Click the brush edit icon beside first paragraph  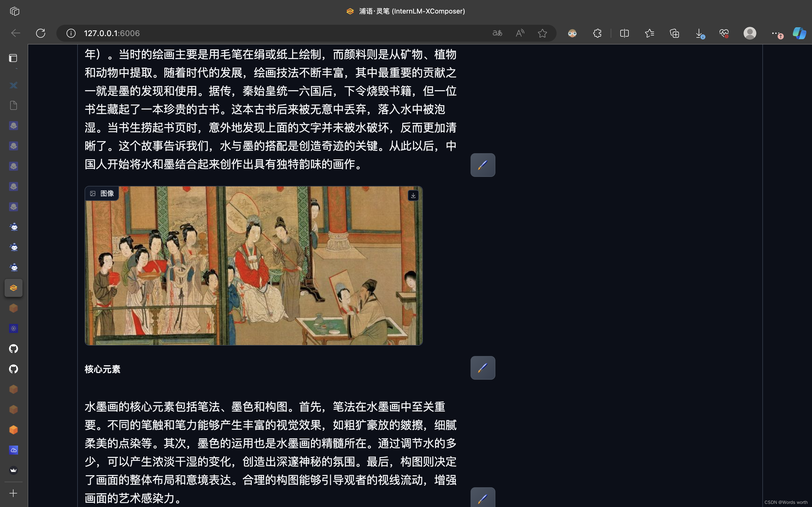coord(482,165)
